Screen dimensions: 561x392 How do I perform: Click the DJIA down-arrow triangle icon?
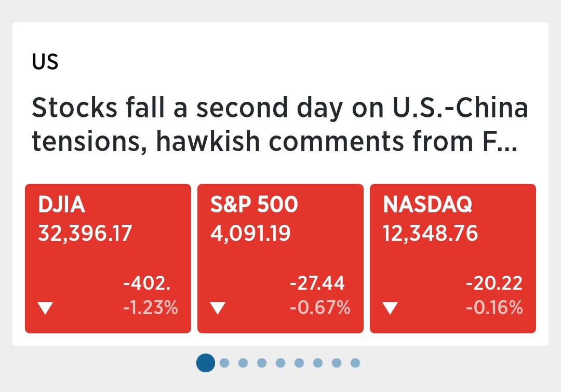[46, 309]
